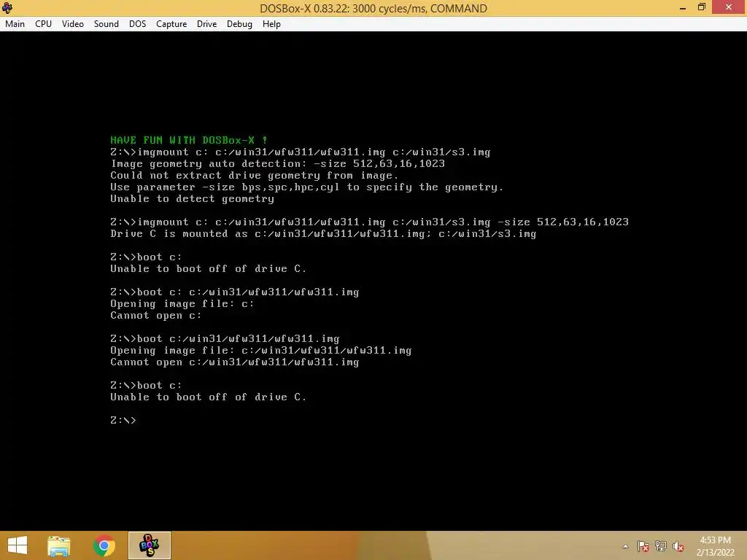Open the Action Center flag icon
747x560 pixels.
[643, 546]
